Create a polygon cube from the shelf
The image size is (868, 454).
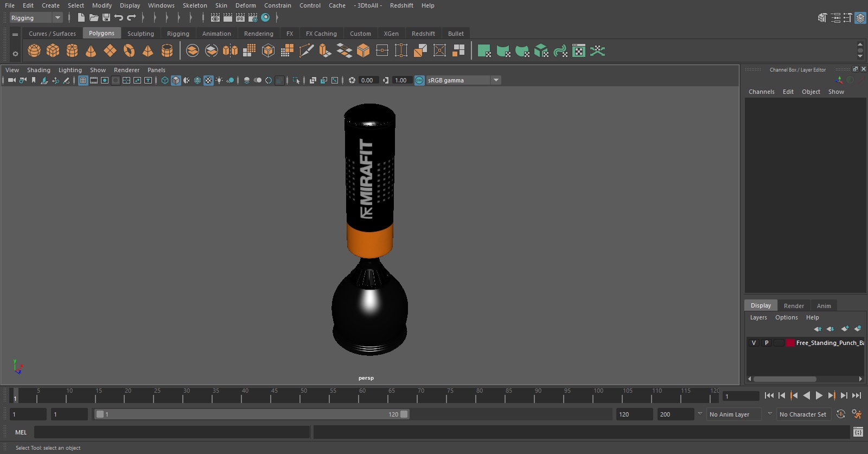point(53,51)
